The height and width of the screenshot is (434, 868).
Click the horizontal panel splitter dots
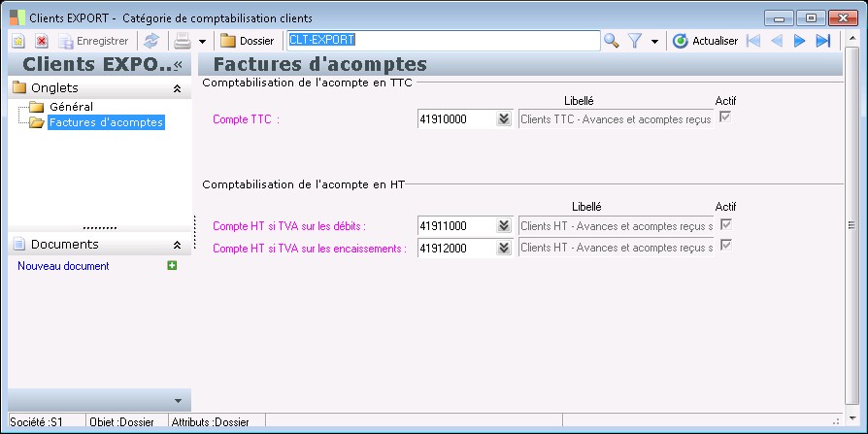(100, 227)
